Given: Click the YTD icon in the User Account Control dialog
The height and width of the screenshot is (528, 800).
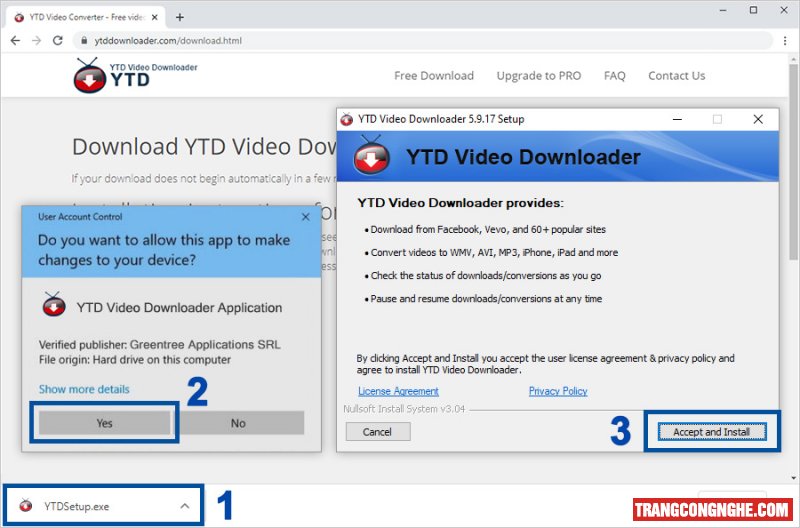Looking at the screenshot, I should coord(54,305).
